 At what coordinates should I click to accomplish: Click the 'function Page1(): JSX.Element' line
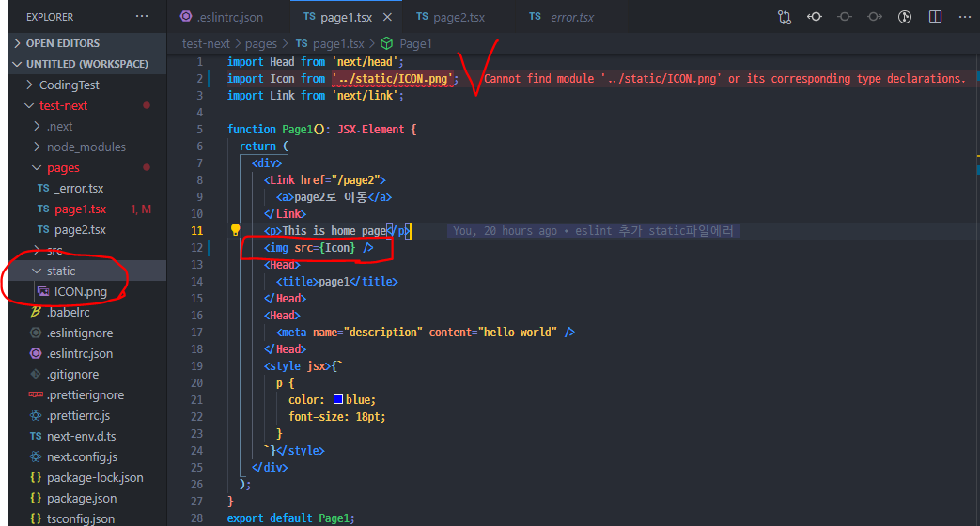click(x=321, y=129)
